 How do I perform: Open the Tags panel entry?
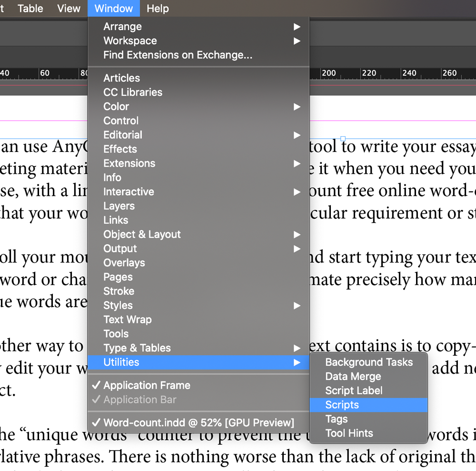[x=336, y=419]
